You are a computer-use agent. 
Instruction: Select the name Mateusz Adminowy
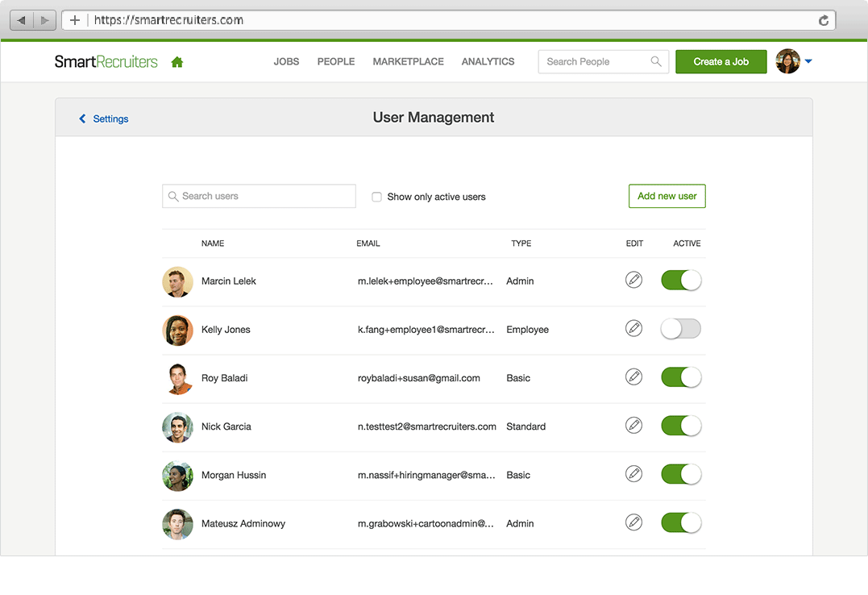pos(243,523)
